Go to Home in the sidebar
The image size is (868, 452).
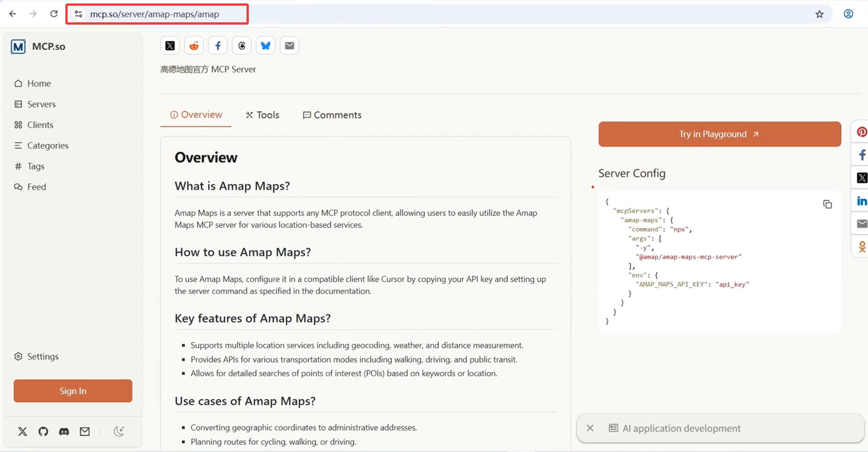tap(32, 83)
